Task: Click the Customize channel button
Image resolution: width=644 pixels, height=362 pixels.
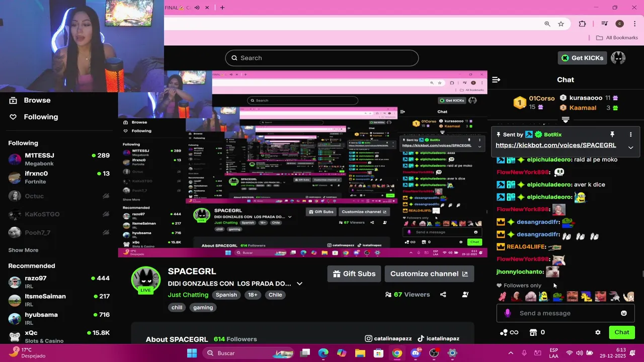Action: pyautogui.click(x=429, y=274)
